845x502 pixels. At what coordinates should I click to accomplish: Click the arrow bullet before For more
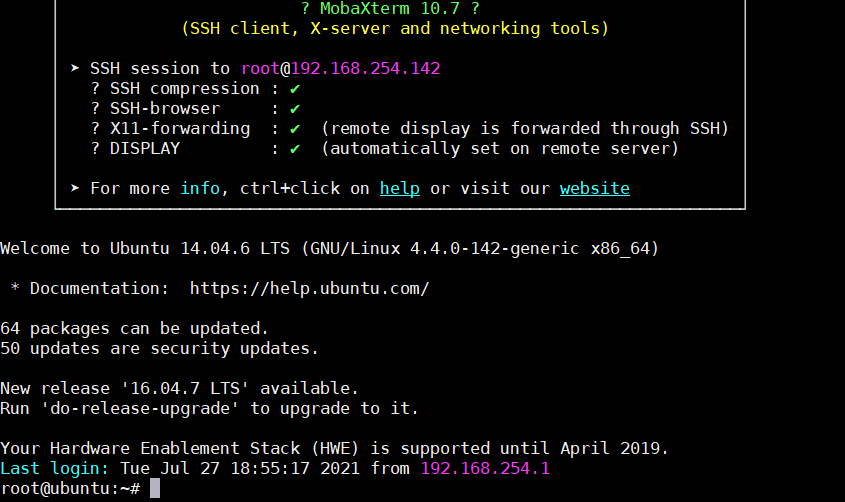pos(75,188)
